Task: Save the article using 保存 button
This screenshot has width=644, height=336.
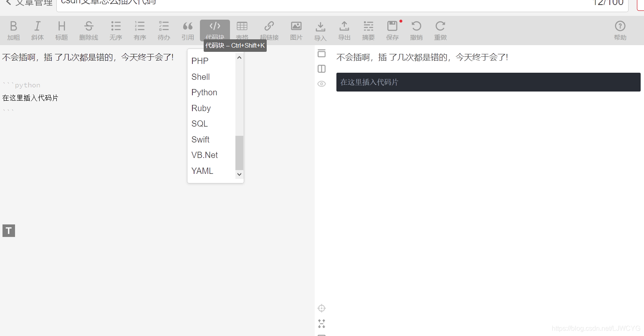Action: (x=392, y=30)
